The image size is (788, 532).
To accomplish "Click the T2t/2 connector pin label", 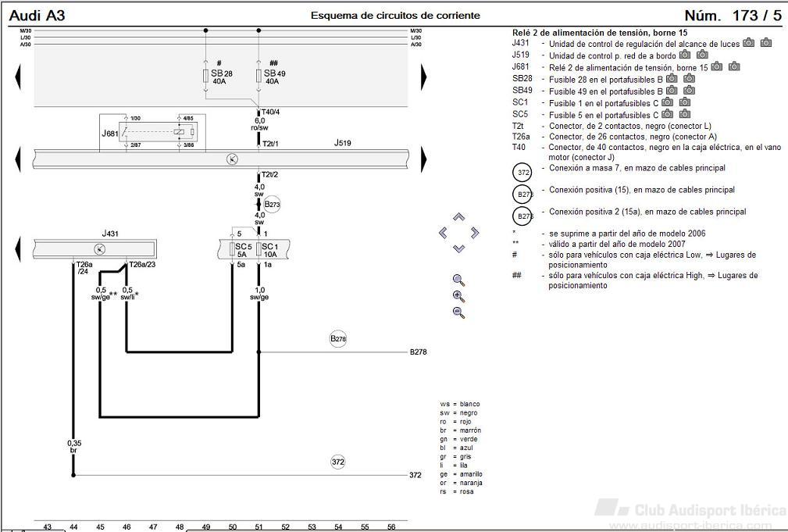I will 270,174.
